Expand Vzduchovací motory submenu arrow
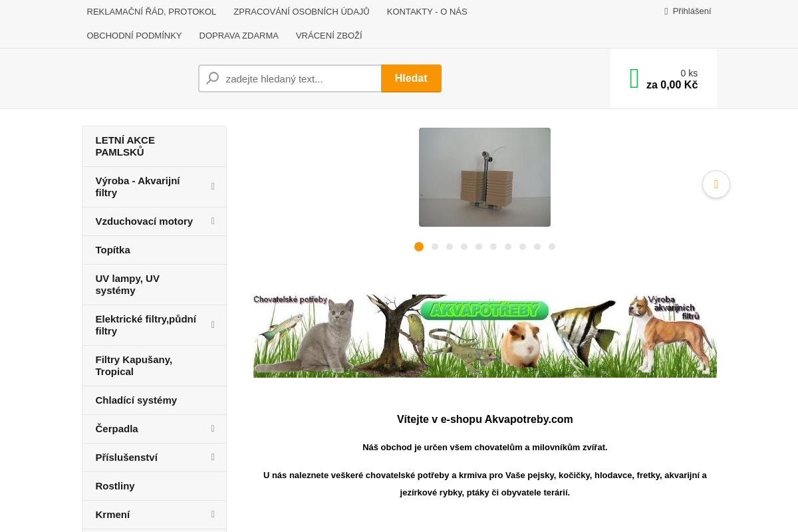This screenshot has width=798, height=532. pos(213,221)
